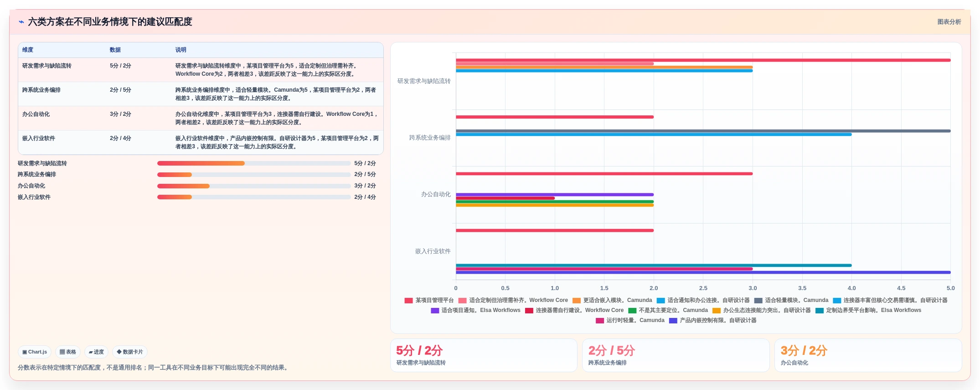Click the teal bar in 嵌入行业软件 group
The width and height of the screenshot is (980, 390).
pyautogui.click(x=654, y=265)
